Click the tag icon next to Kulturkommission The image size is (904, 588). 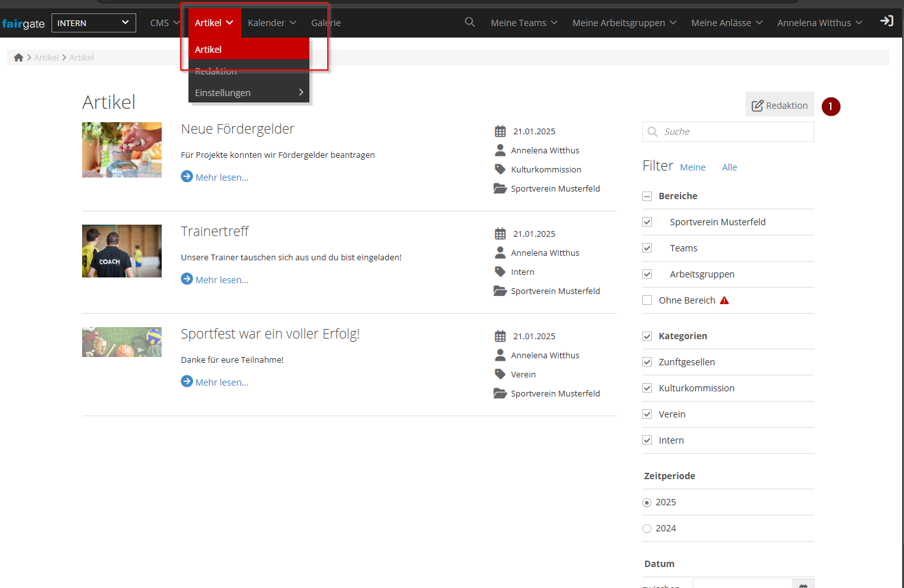[x=500, y=169]
